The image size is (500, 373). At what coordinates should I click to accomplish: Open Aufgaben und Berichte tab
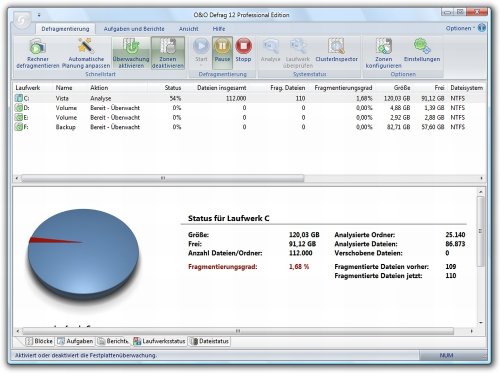pos(134,29)
